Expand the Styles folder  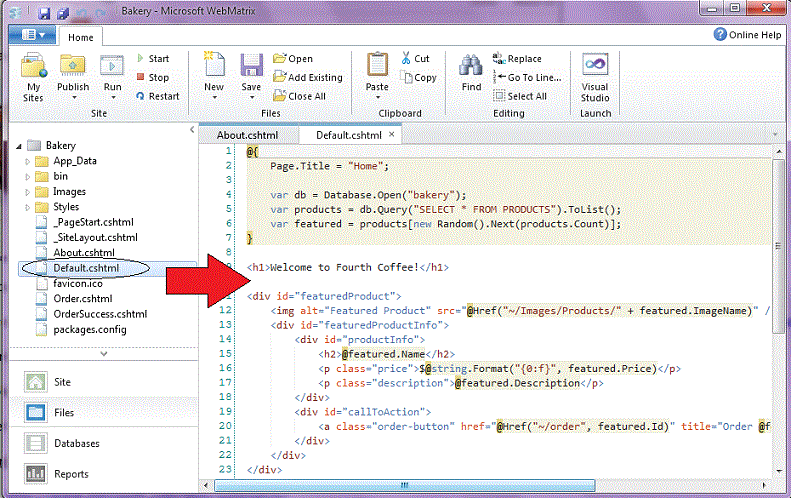coord(27,207)
